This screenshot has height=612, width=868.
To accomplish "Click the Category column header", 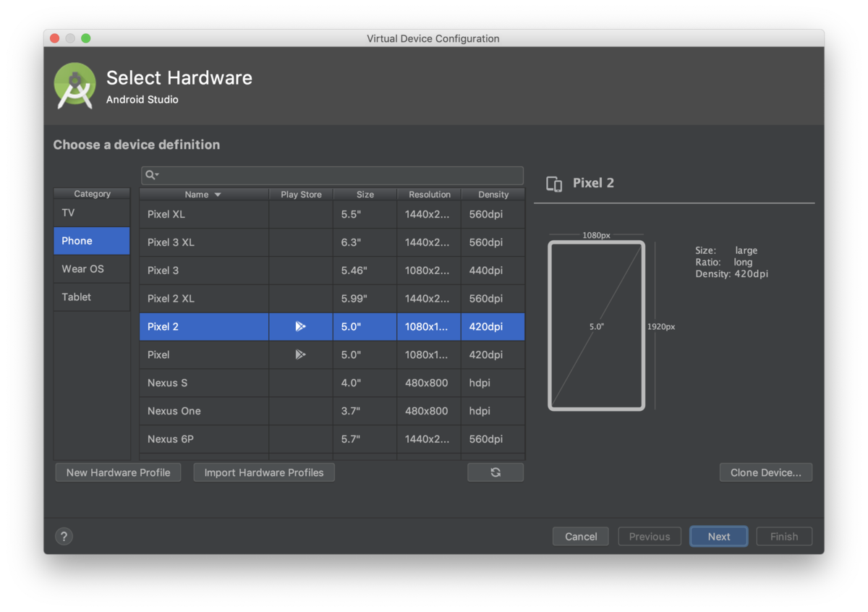I will (x=92, y=194).
